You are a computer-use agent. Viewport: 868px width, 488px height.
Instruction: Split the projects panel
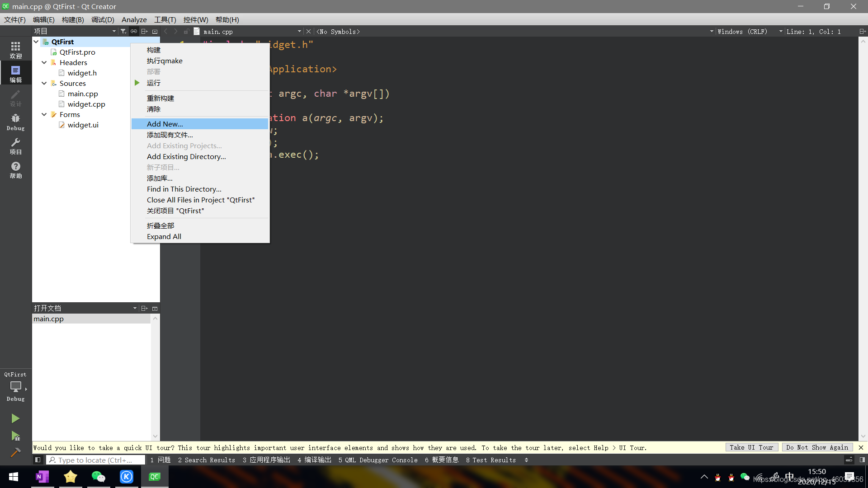tap(144, 31)
